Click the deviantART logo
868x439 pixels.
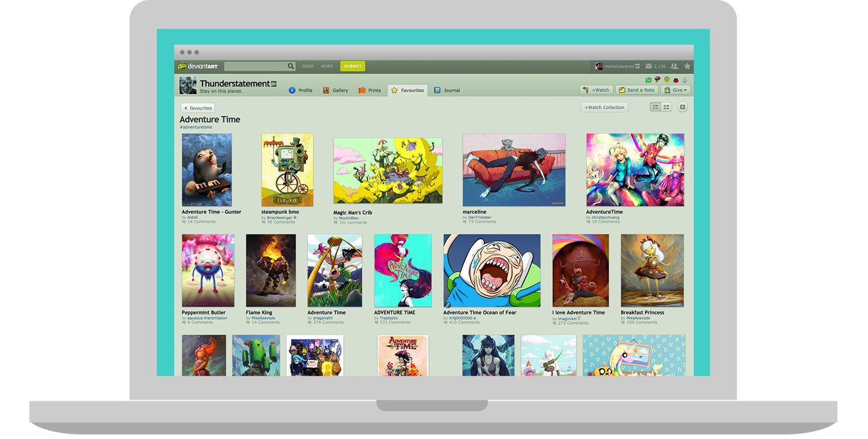(198, 66)
